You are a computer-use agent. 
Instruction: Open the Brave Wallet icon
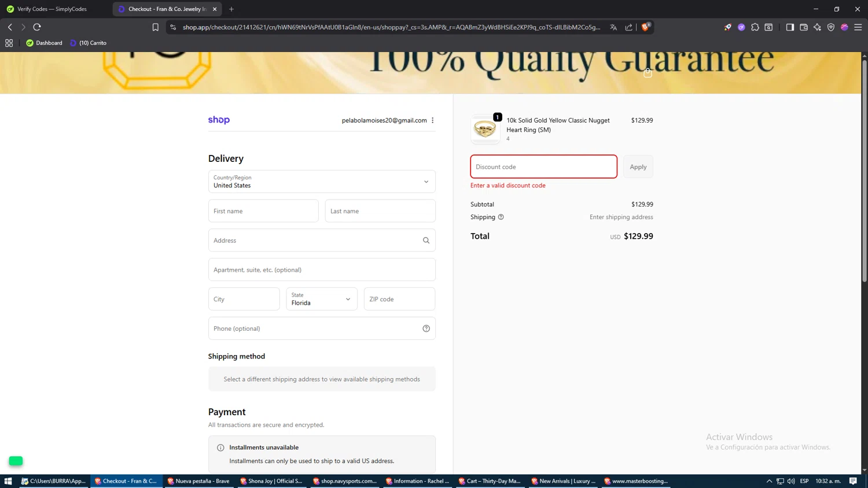[x=804, y=27]
